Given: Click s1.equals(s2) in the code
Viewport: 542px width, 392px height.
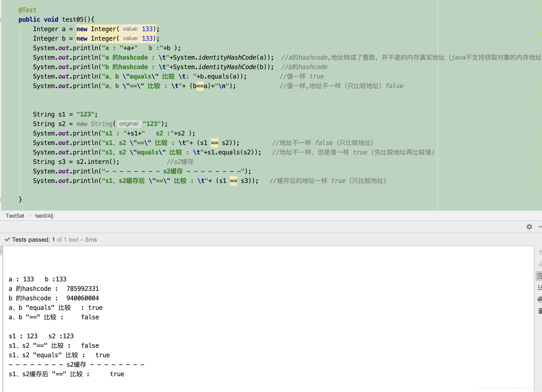Looking at the screenshot, I should tap(232, 152).
